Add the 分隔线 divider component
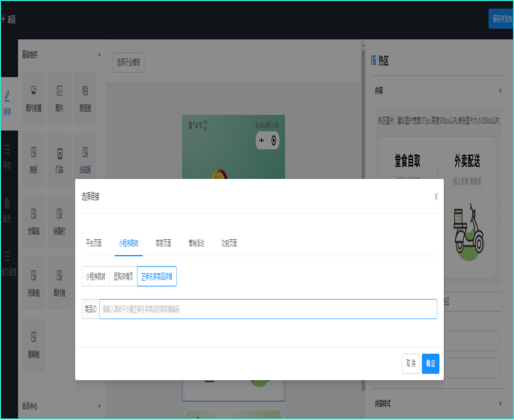This screenshot has height=420, width=514. tap(34, 214)
